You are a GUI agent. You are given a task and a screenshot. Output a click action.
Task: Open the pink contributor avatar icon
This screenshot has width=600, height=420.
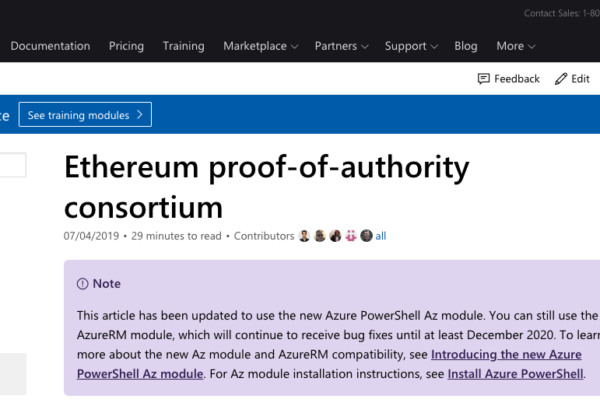pos(351,236)
